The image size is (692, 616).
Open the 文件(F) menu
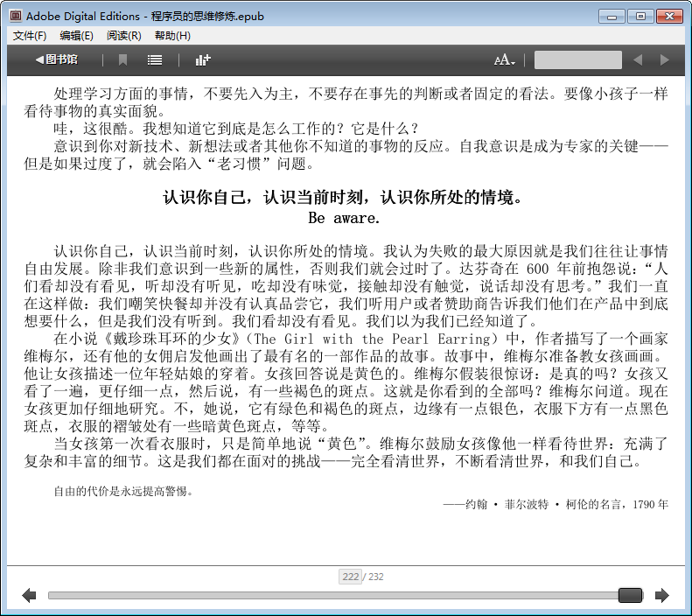(x=30, y=36)
